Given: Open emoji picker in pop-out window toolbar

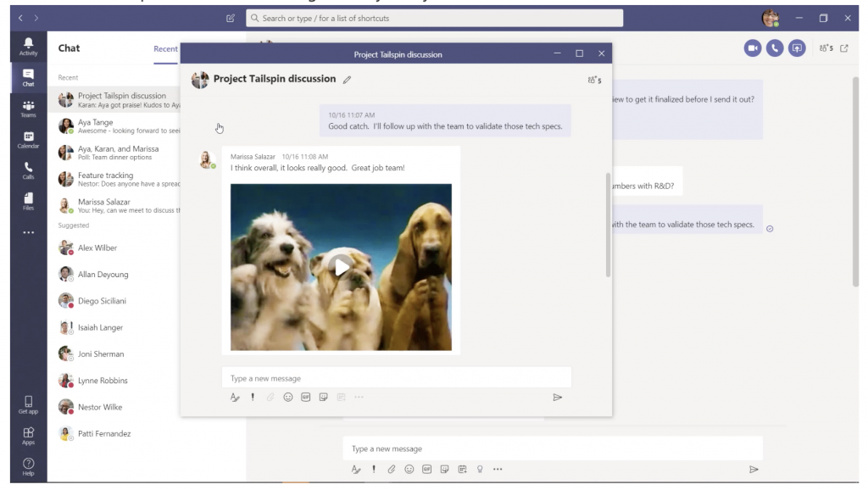Looking at the screenshot, I should (x=288, y=397).
